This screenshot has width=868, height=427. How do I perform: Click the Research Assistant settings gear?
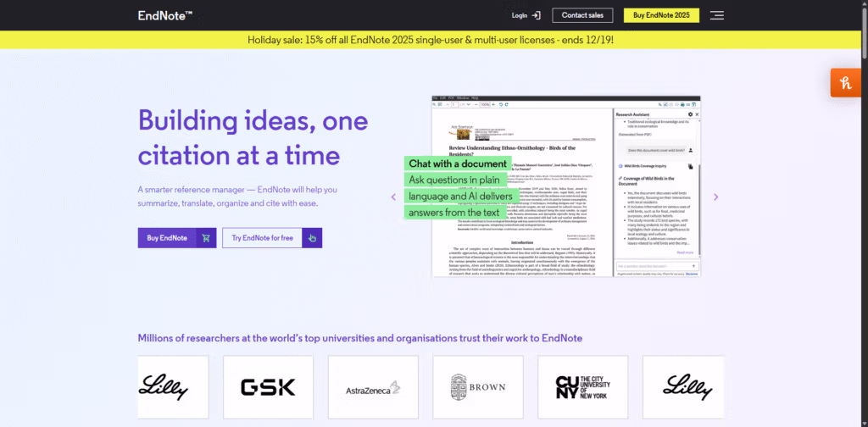(x=690, y=114)
